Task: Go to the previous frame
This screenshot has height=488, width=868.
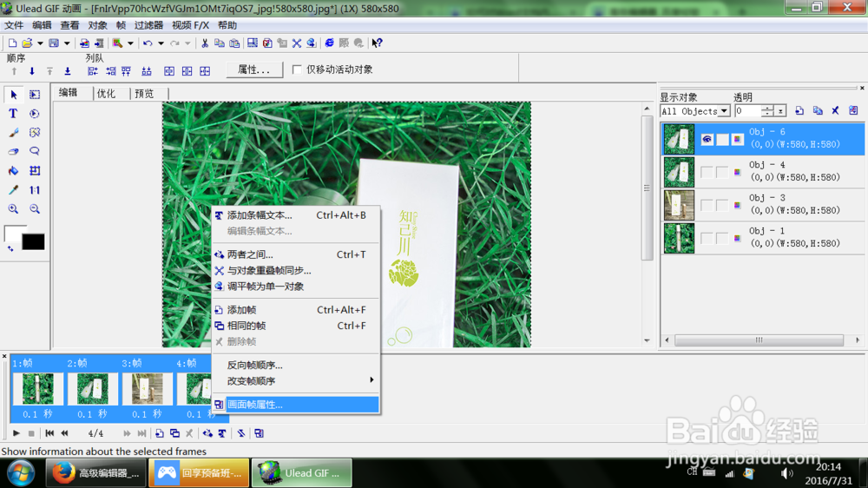Action: [65, 433]
